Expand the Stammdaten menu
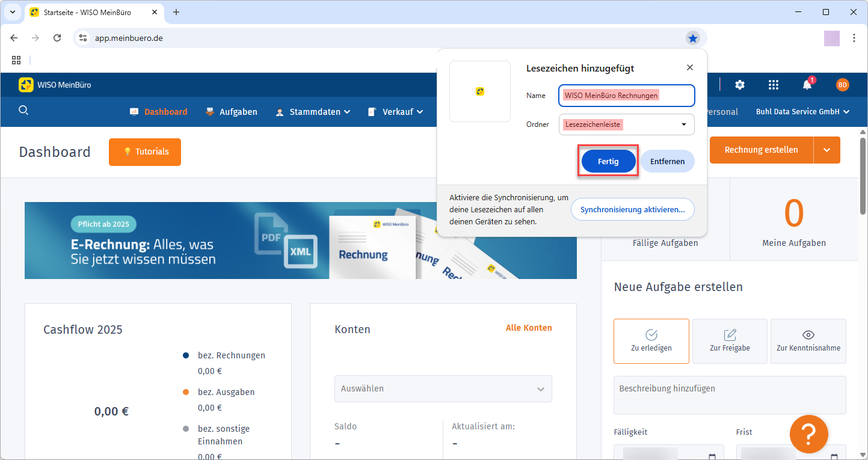Viewport: 868px width, 460px height. (x=313, y=112)
